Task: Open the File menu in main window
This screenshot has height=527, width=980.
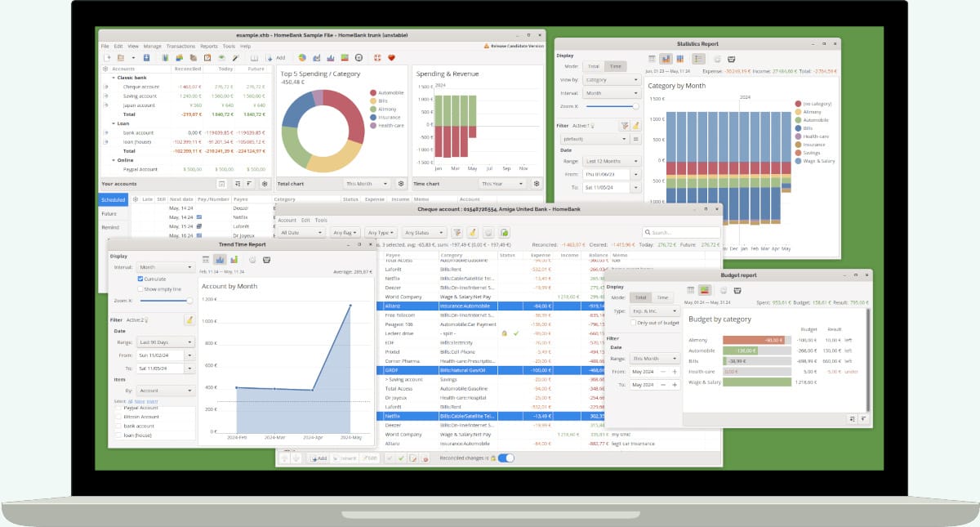Action: pos(105,47)
